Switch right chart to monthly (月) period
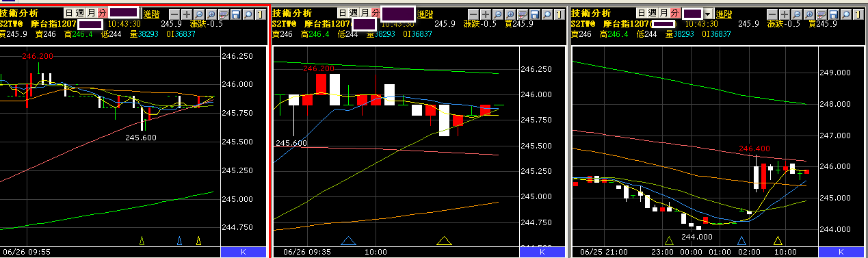Viewport: 868px width, 258px height. [664, 13]
